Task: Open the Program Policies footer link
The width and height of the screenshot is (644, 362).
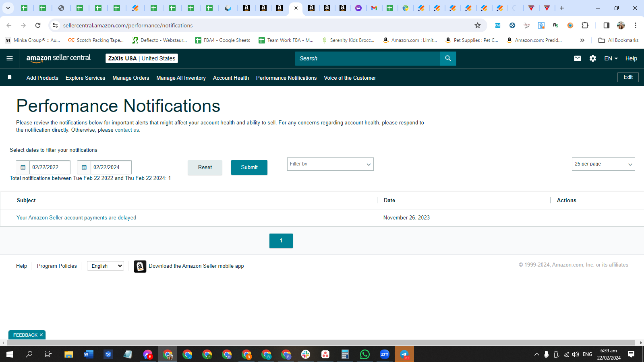Action: point(57,266)
